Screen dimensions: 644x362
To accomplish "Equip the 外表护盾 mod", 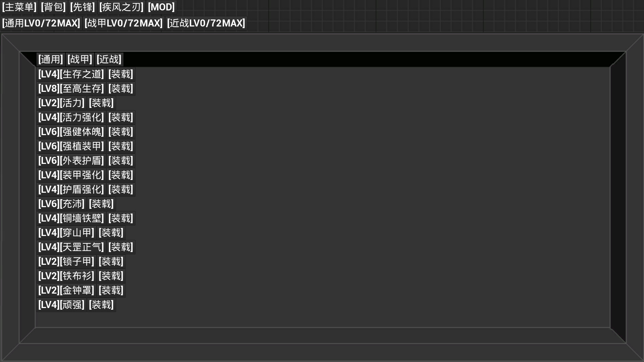I will pyautogui.click(x=121, y=161).
